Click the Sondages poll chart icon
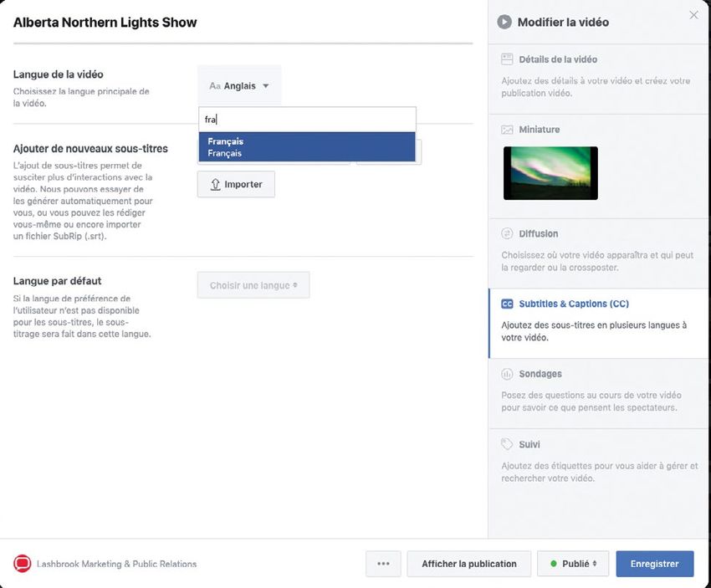 coord(507,374)
